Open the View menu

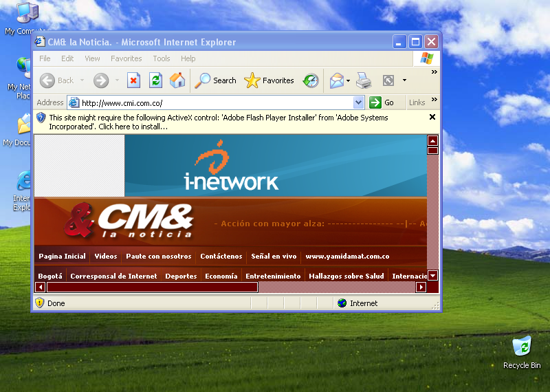(x=92, y=58)
